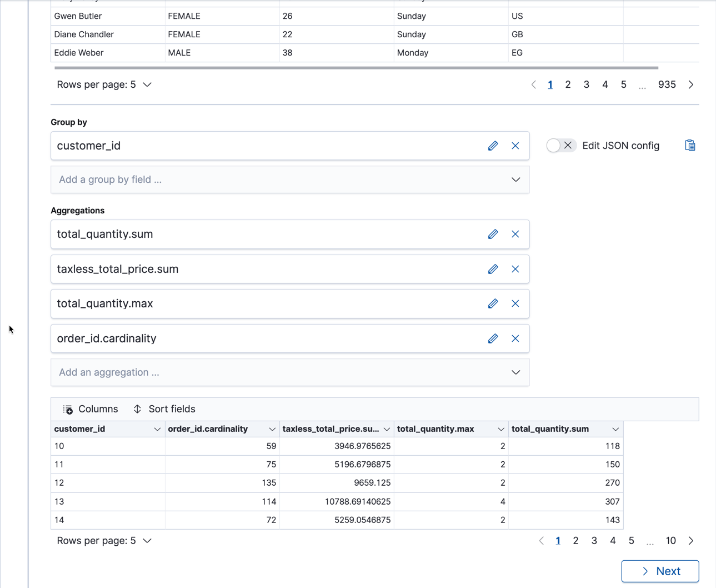Open the total_quantity.max column header menu
This screenshot has height=588, width=716.
click(499, 428)
